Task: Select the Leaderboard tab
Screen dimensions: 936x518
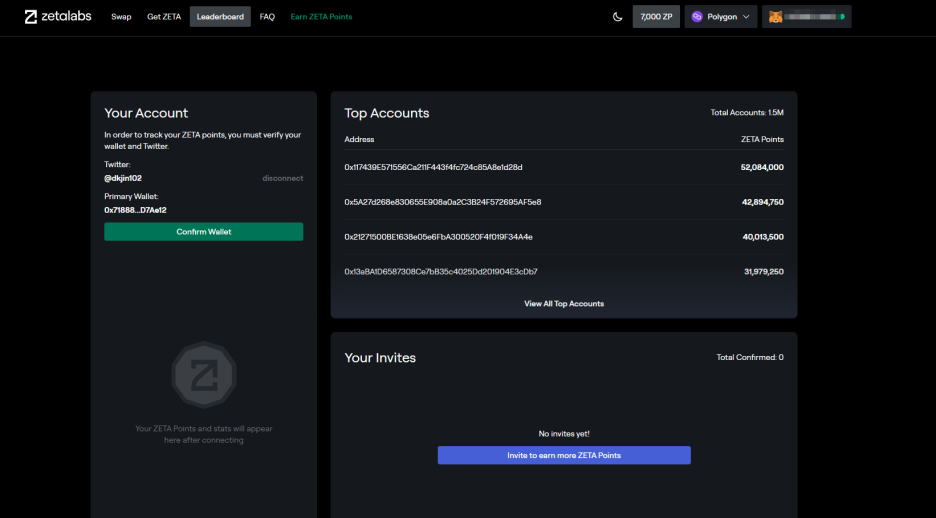Action: [x=220, y=17]
